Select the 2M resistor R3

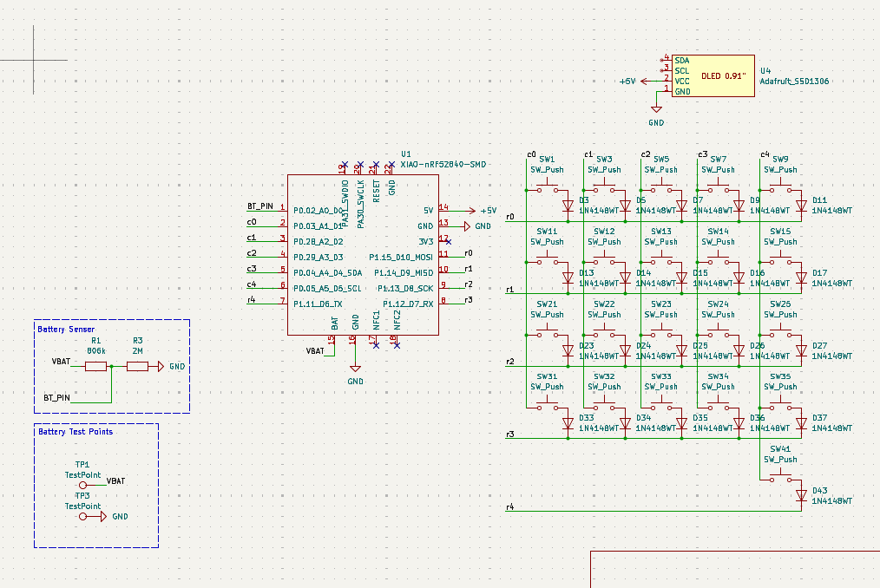click(138, 367)
